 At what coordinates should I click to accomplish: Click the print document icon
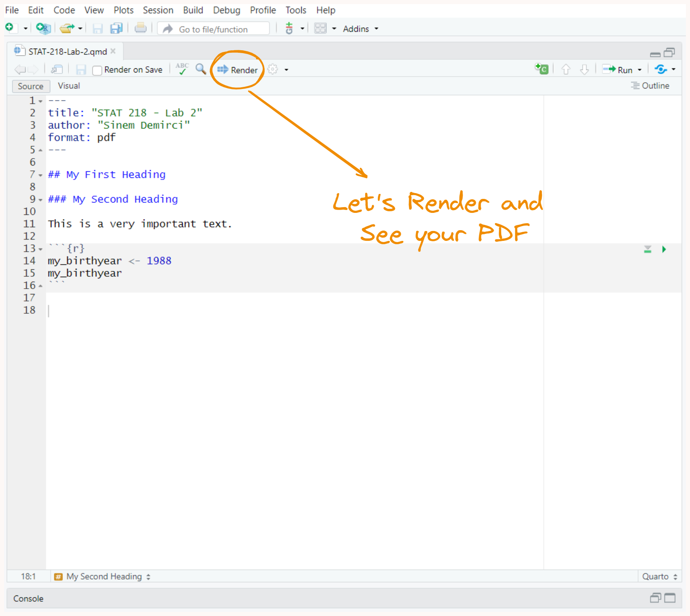[x=140, y=28]
